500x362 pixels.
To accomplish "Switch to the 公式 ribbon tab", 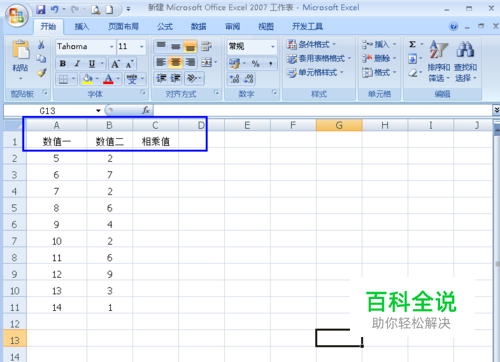I will coord(165,26).
